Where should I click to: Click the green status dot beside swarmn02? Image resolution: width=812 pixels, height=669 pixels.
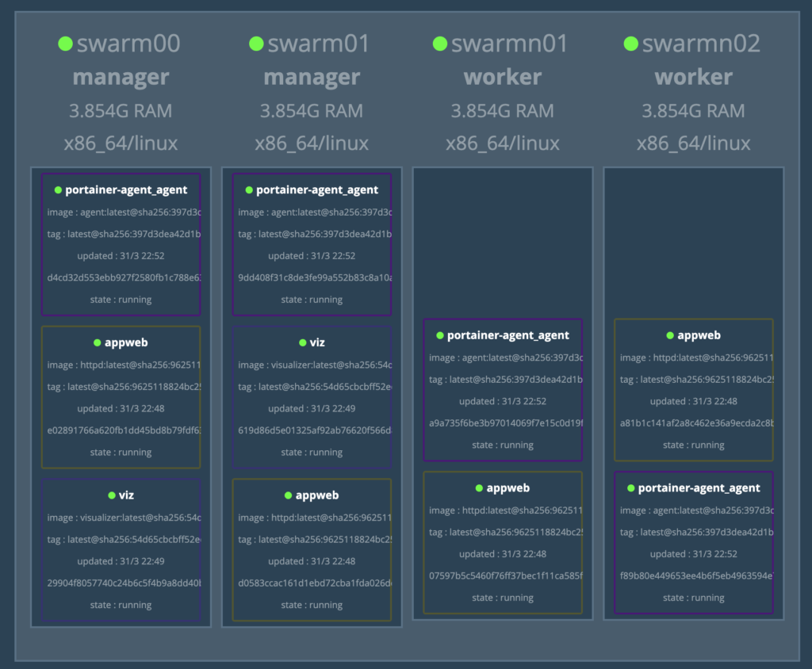(631, 44)
